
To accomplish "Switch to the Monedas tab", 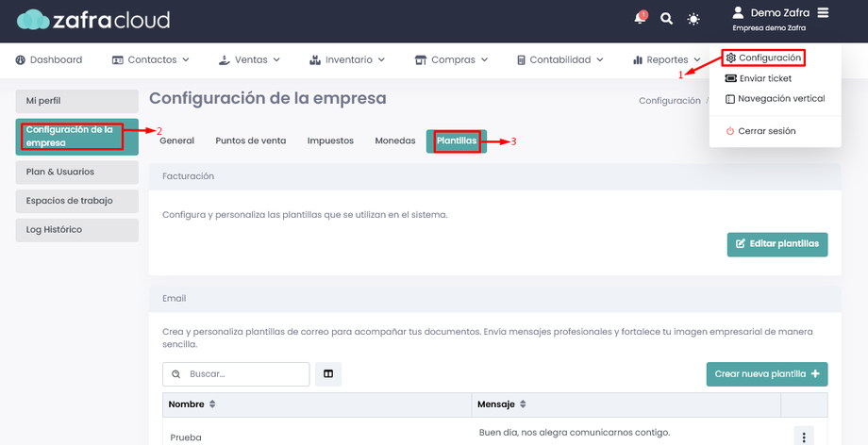I will (395, 141).
